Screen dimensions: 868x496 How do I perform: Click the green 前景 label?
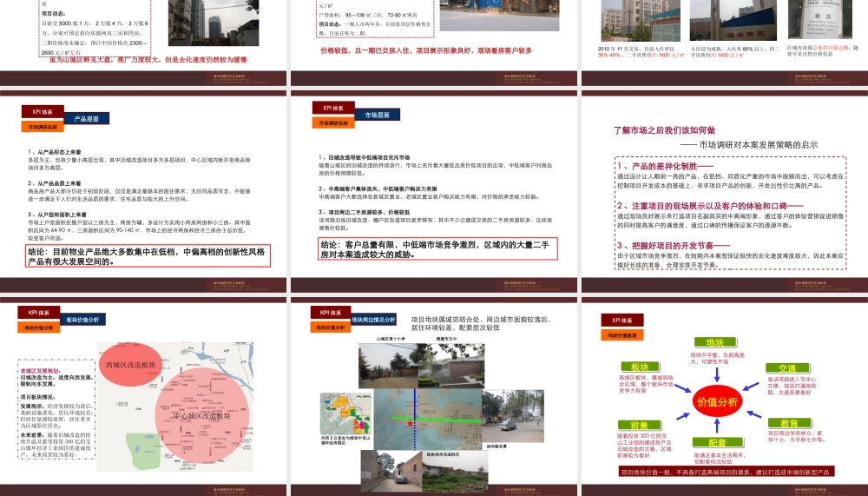point(640,425)
